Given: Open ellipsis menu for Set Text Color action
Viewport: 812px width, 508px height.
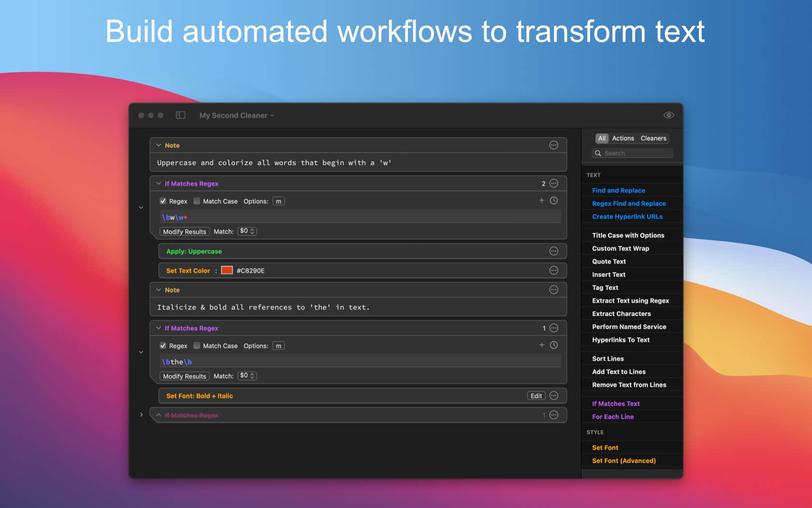Looking at the screenshot, I should pos(554,270).
